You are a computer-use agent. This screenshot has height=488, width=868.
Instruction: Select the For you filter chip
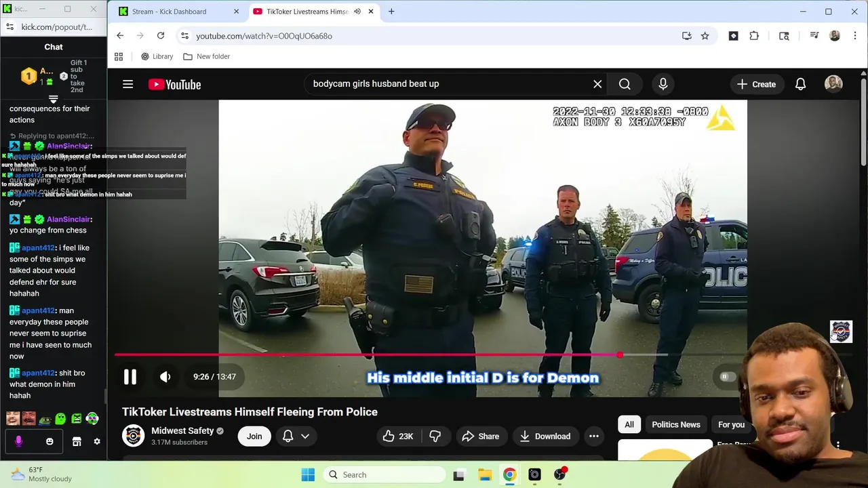click(731, 425)
